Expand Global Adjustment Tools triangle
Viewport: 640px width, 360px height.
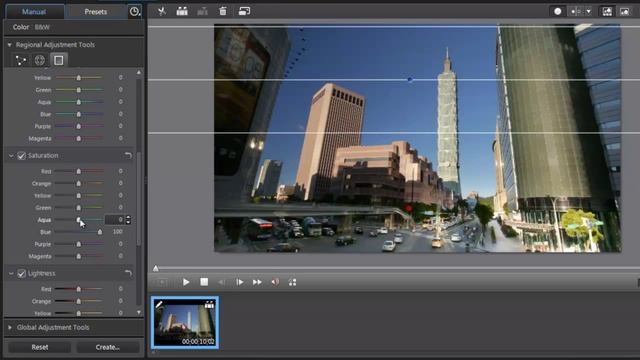[10, 327]
